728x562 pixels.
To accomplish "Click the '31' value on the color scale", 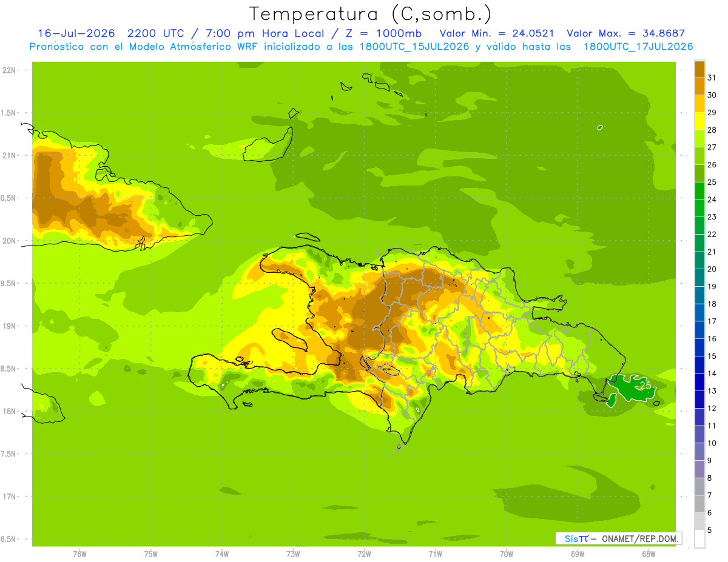I will click(x=712, y=78).
